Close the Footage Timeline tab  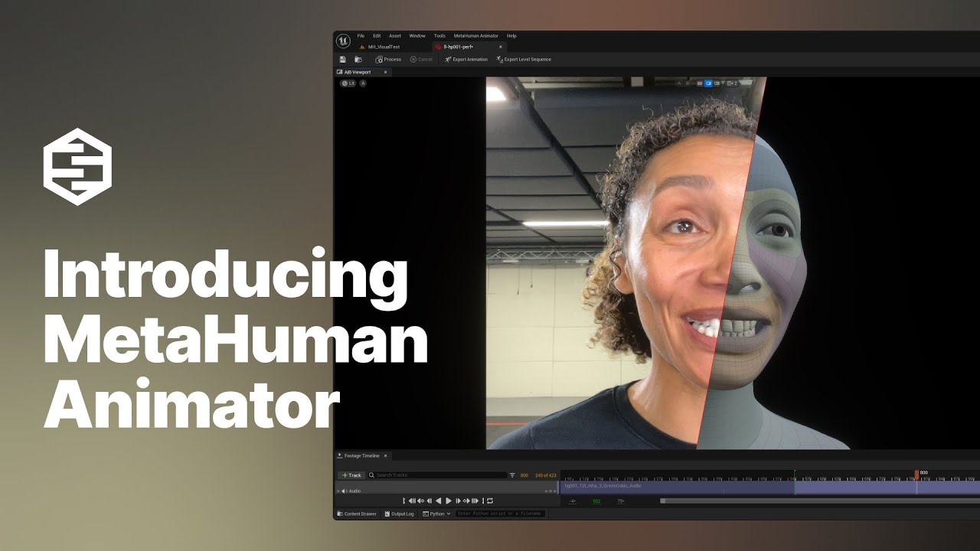coord(385,455)
